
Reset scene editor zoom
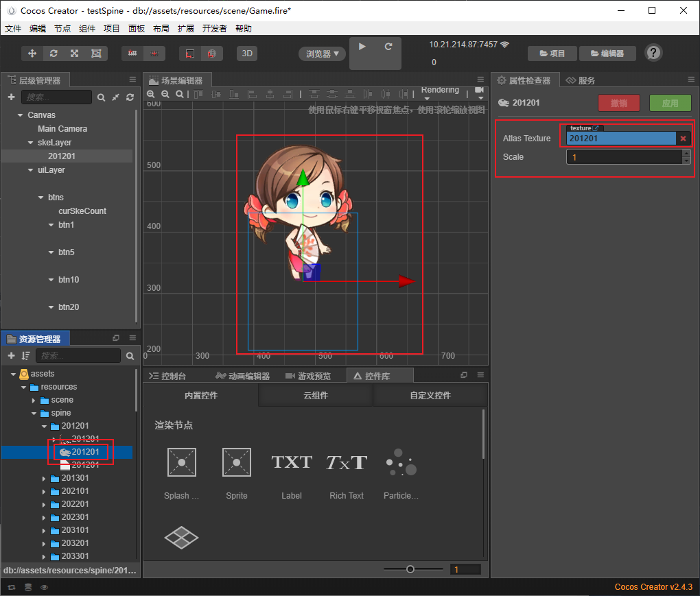[x=180, y=94]
